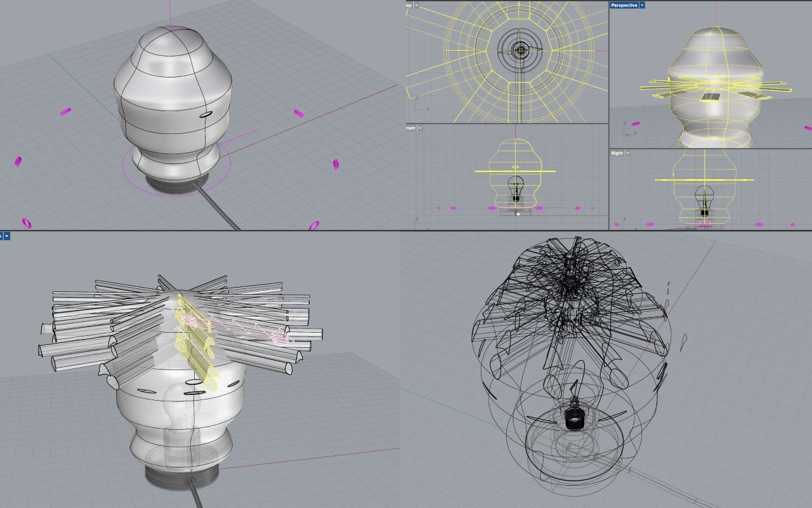Click the Right viewport title label
Viewport: 812px width, 508px height.
pos(617,153)
